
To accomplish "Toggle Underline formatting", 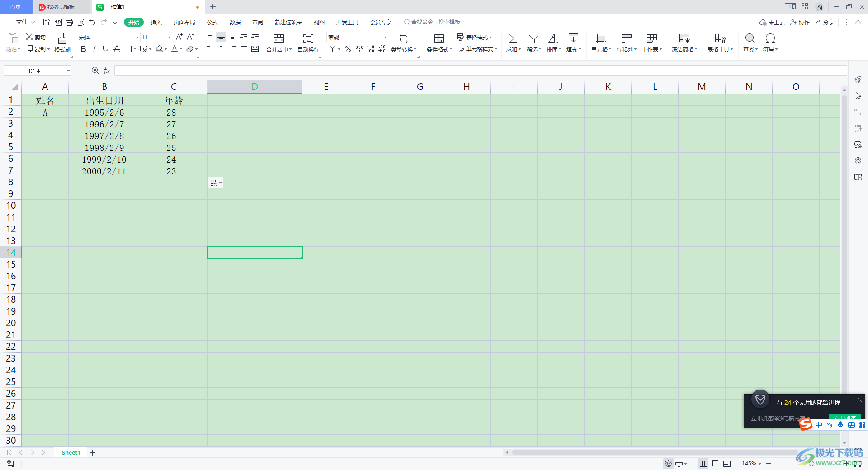I will click(105, 49).
